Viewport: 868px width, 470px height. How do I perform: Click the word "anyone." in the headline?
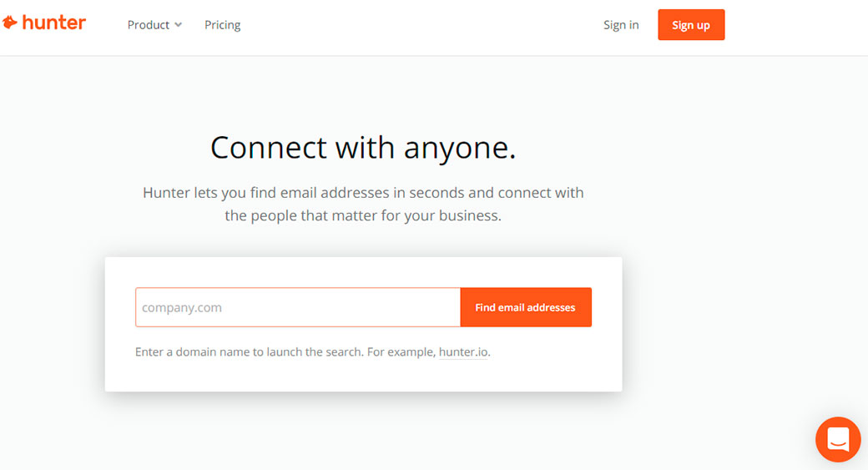pyautogui.click(x=460, y=148)
